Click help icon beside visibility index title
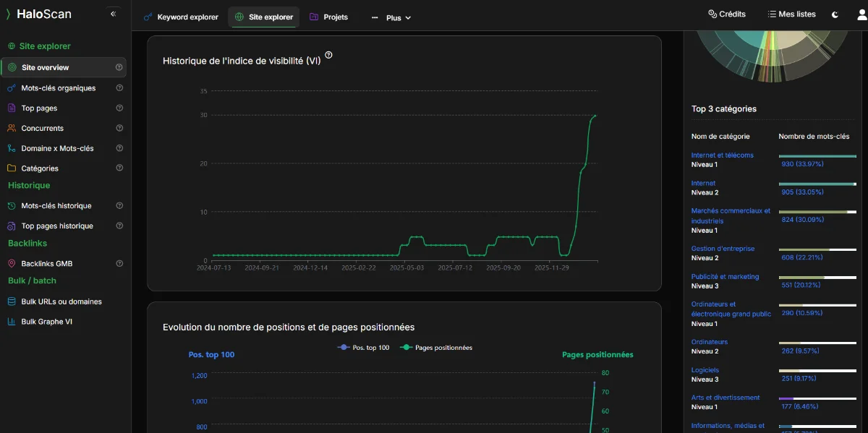 coord(329,56)
